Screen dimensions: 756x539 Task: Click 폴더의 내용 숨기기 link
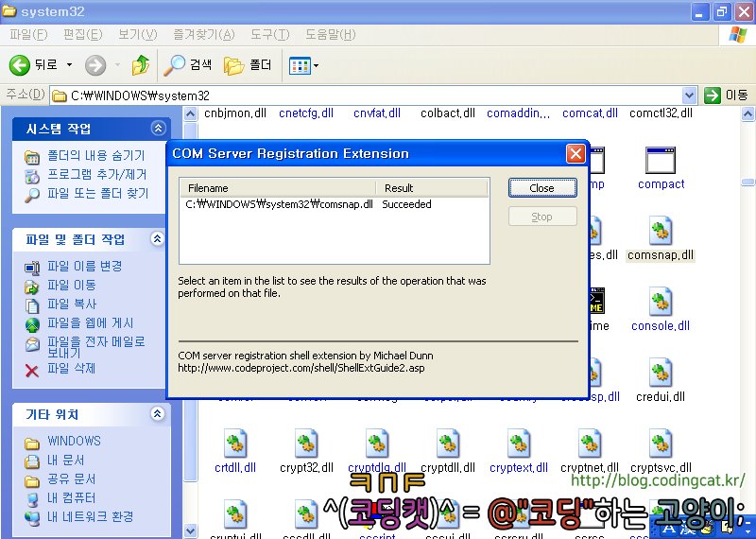point(95,156)
